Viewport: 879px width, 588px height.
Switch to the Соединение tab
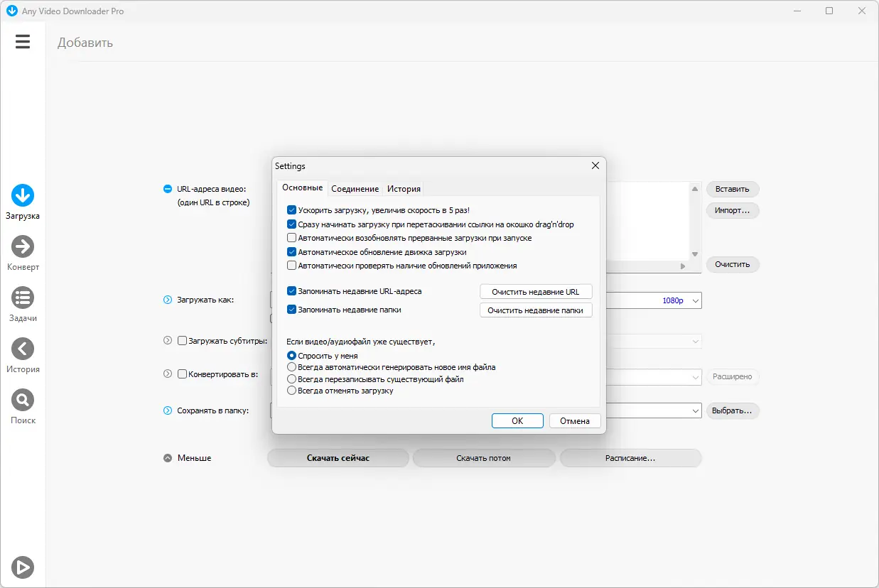click(x=355, y=189)
